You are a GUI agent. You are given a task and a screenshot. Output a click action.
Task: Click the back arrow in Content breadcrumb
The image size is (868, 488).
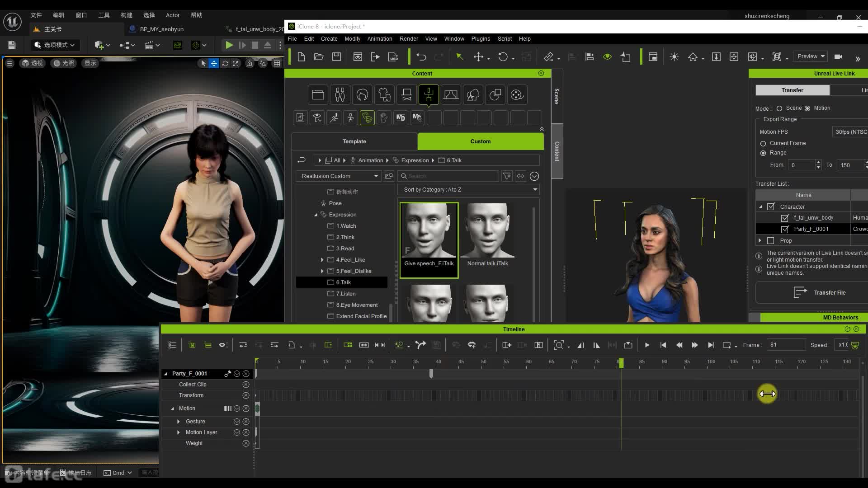click(x=302, y=160)
